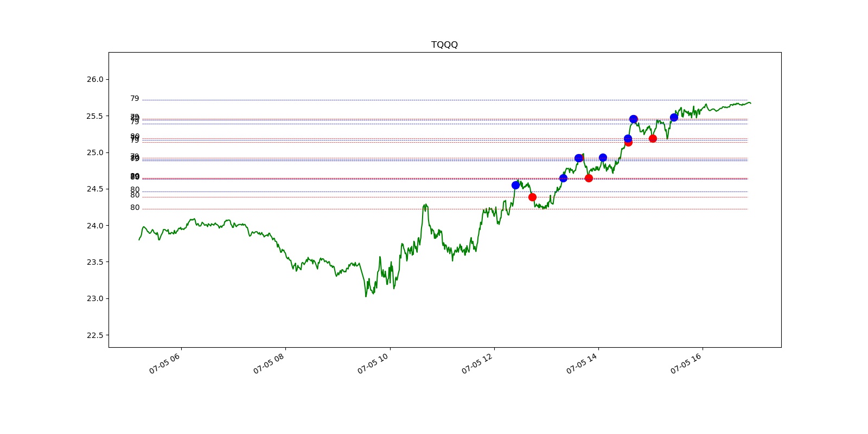The image size is (868, 434).
Task: Click the 79 label on the highest dashed line
Action: tap(135, 99)
